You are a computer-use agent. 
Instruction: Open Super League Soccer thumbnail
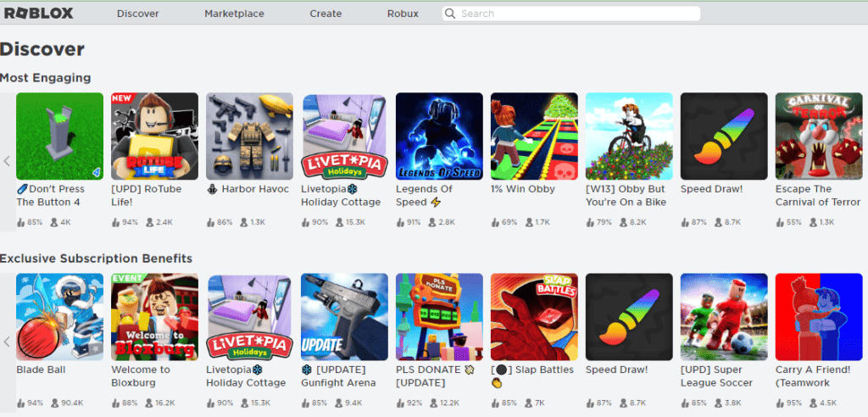point(724,317)
